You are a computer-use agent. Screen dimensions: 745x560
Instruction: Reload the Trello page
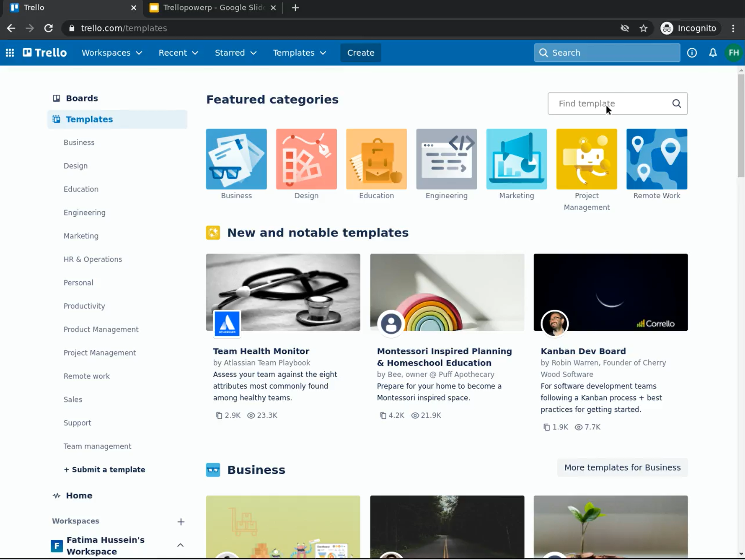pos(49,28)
